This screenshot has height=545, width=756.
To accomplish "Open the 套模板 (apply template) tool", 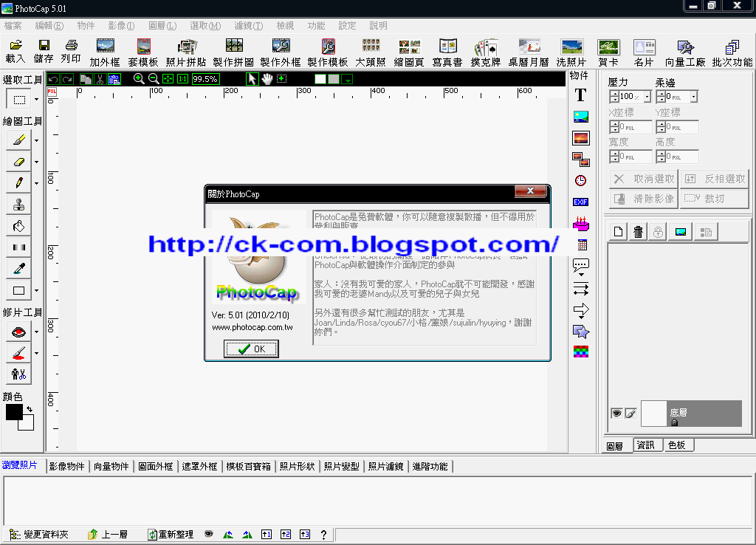I will coord(143,52).
